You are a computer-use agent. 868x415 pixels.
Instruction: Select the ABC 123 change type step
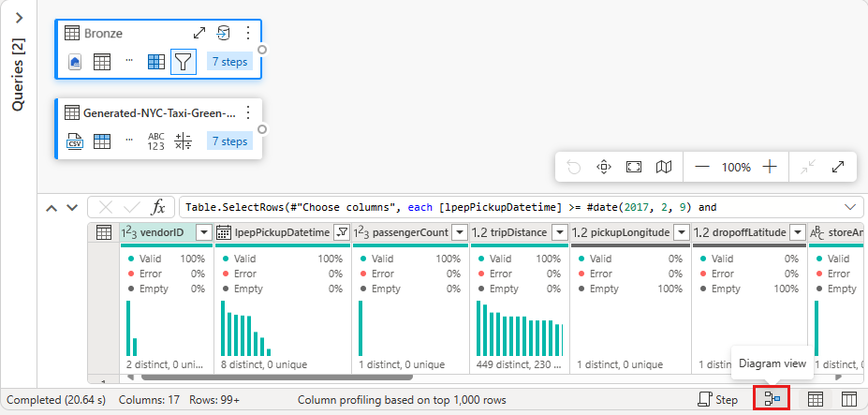click(156, 141)
